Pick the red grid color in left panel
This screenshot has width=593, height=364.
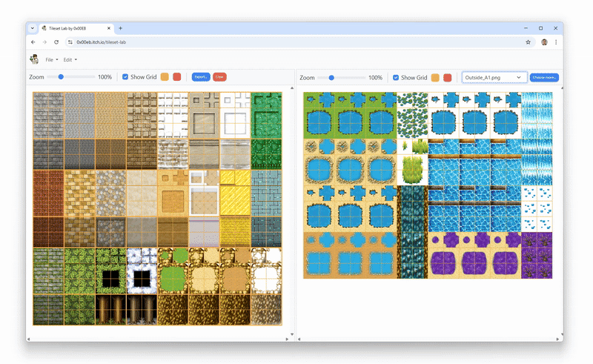tap(176, 77)
